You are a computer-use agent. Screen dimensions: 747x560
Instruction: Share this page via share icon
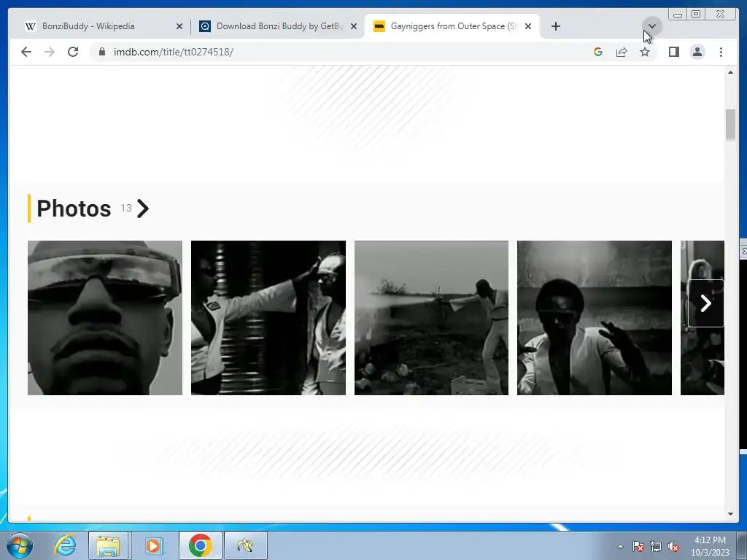coord(622,52)
